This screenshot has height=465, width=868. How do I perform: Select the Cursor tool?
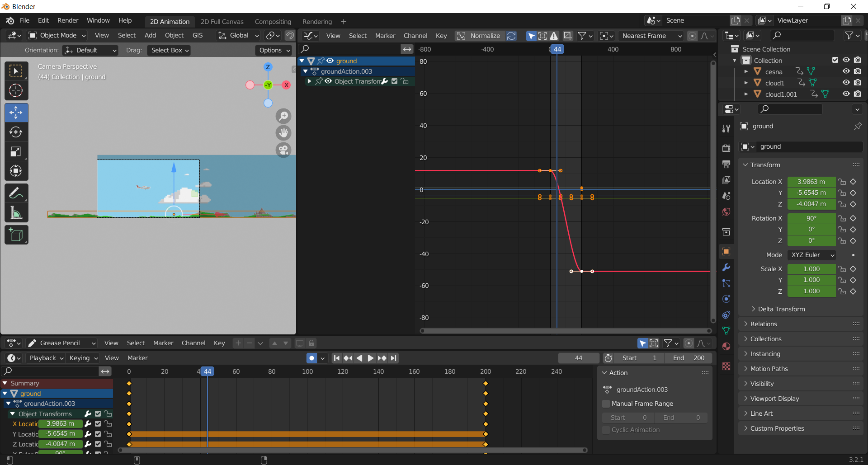click(x=16, y=90)
